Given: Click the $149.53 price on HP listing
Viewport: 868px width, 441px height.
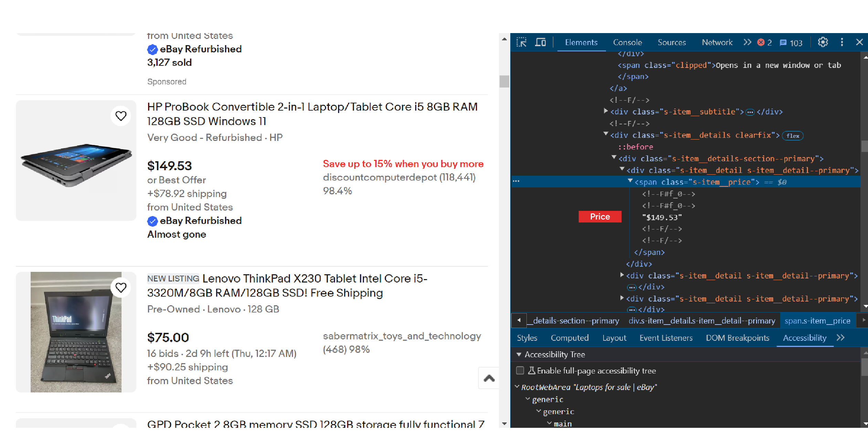Looking at the screenshot, I should click(169, 166).
